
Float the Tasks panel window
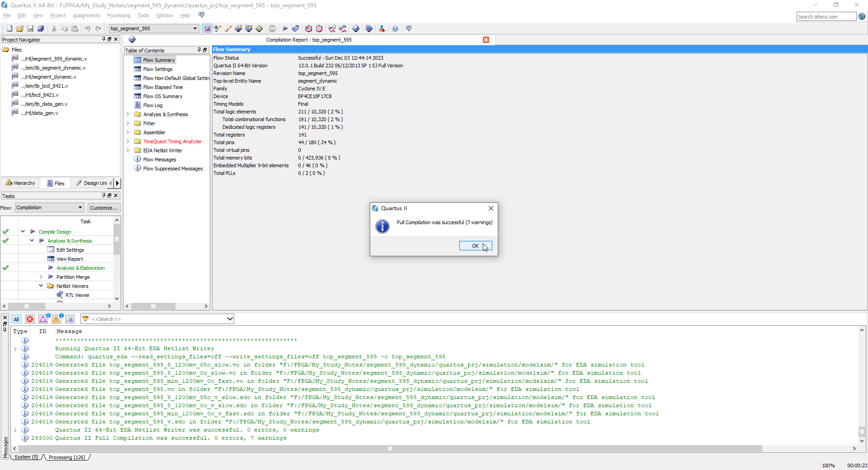pyautogui.click(x=109, y=196)
